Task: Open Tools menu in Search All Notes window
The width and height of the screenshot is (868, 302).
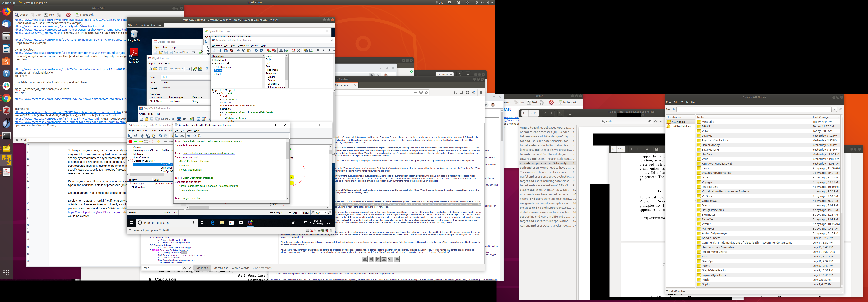Action: [x=685, y=102]
